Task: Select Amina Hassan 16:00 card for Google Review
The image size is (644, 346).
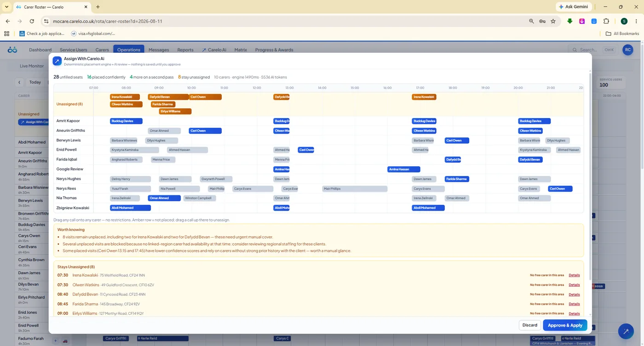Action: point(404,169)
